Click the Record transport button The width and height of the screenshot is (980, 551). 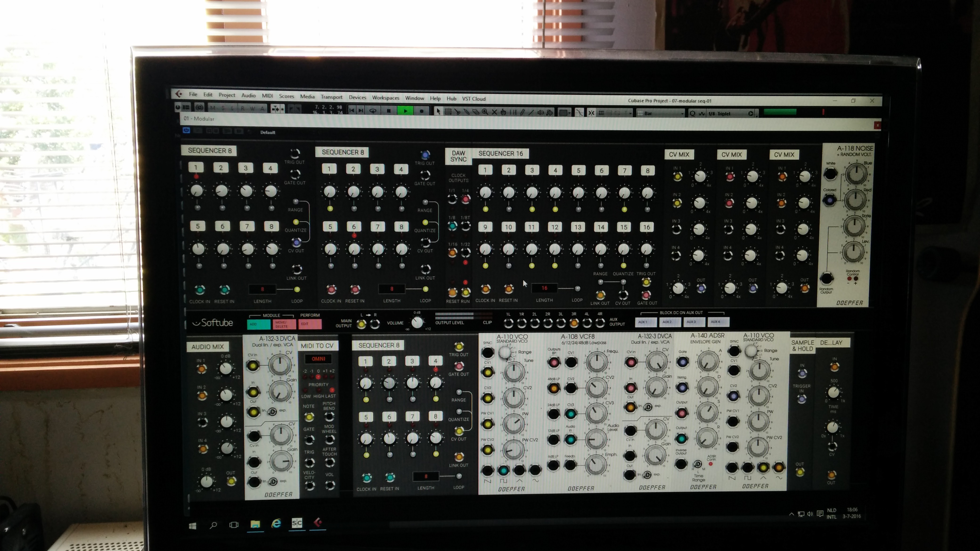pyautogui.click(x=421, y=111)
